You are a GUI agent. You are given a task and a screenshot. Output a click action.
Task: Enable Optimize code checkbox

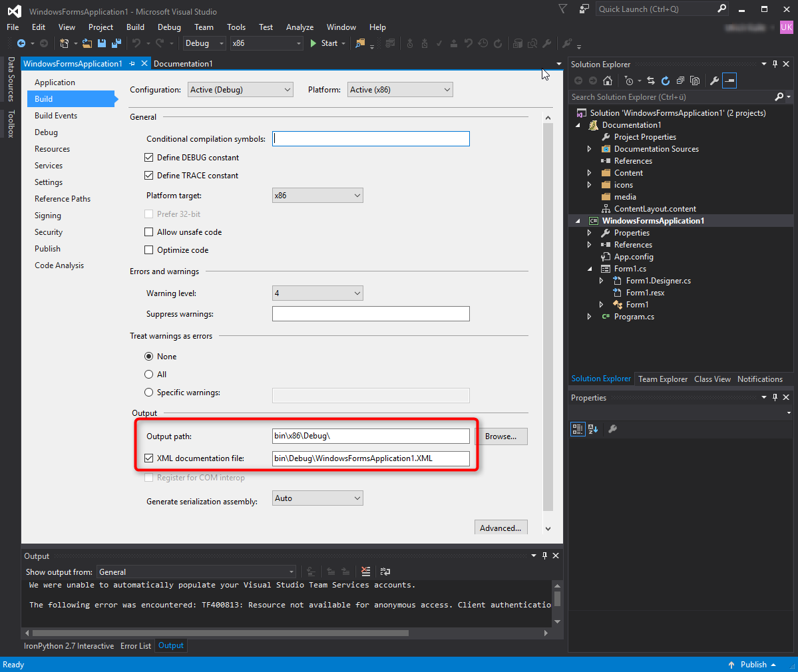[x=148, y=250]
